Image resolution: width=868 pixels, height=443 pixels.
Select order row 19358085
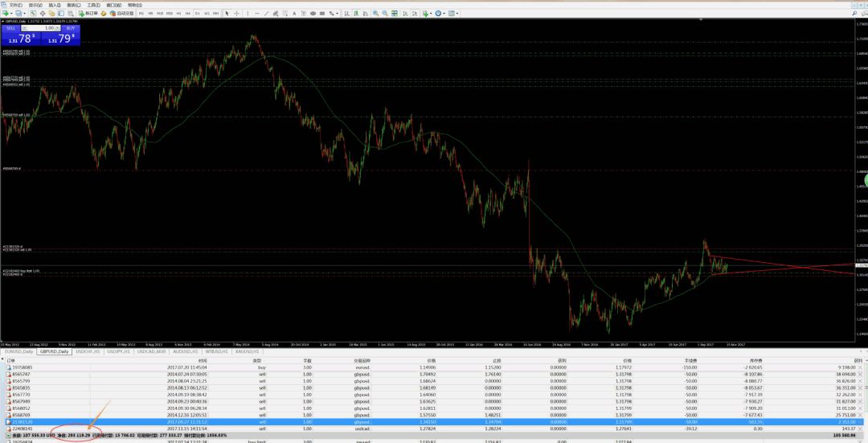click(434, 367)
